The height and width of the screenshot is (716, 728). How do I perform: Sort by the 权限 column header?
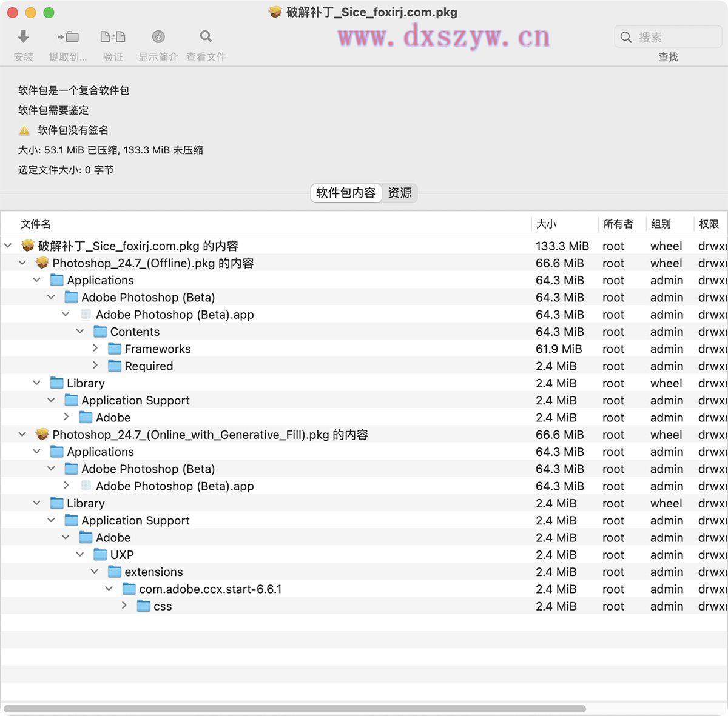pos(711,224)
